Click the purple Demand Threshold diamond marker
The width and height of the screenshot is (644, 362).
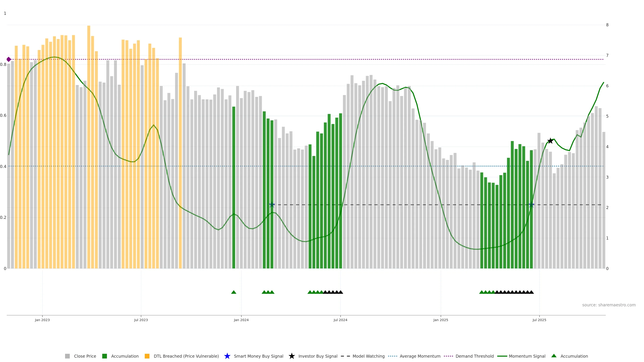[9, 59]
